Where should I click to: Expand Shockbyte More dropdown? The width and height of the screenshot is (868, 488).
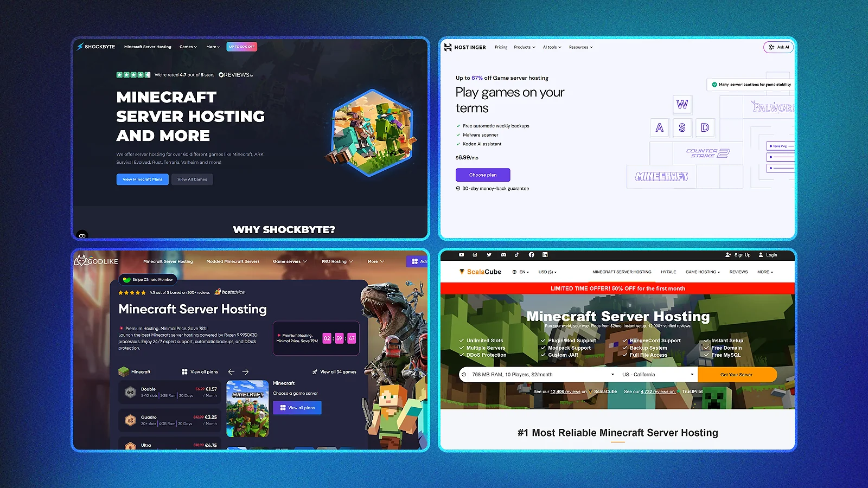tap(213, 47)
